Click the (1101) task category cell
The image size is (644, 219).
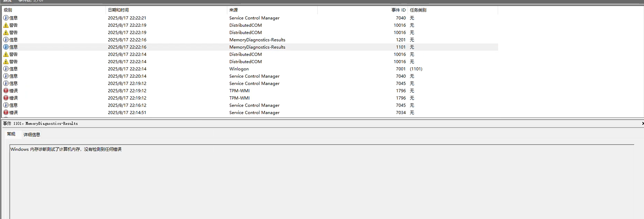[416, 69]
